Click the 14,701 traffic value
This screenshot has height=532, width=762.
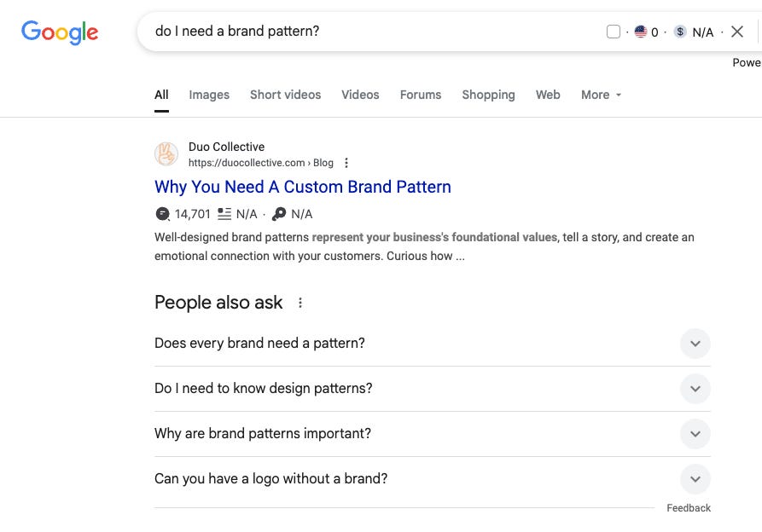tap(193, 214)
